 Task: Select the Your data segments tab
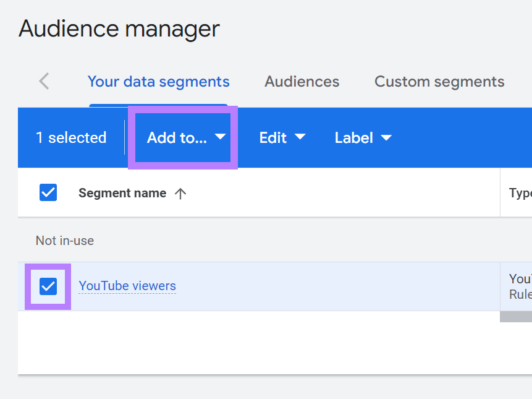(x=158, y=81)
